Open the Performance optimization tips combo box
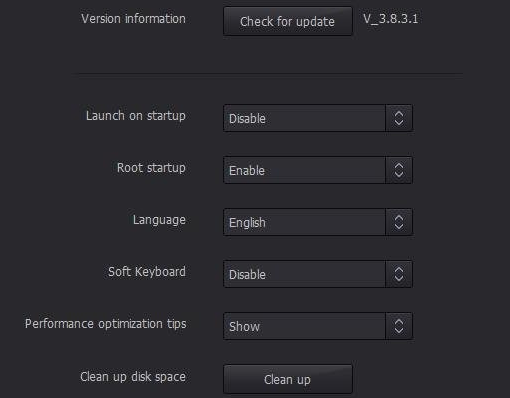The height and width of the screenshot is (398, 510). pyautogui.click(x=318, y=326)
